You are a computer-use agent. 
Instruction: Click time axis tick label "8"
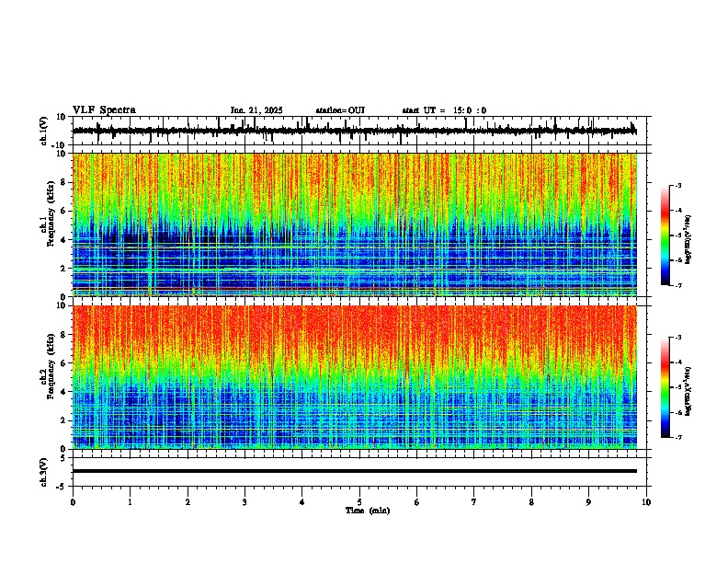point(531,502)
